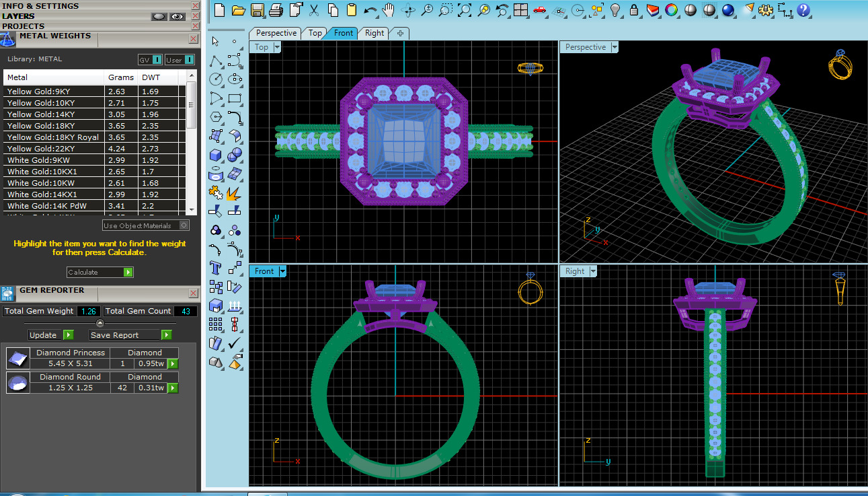The image size is (868, 496).
Task: Undo the last action arrow
Action: point(370,10)
